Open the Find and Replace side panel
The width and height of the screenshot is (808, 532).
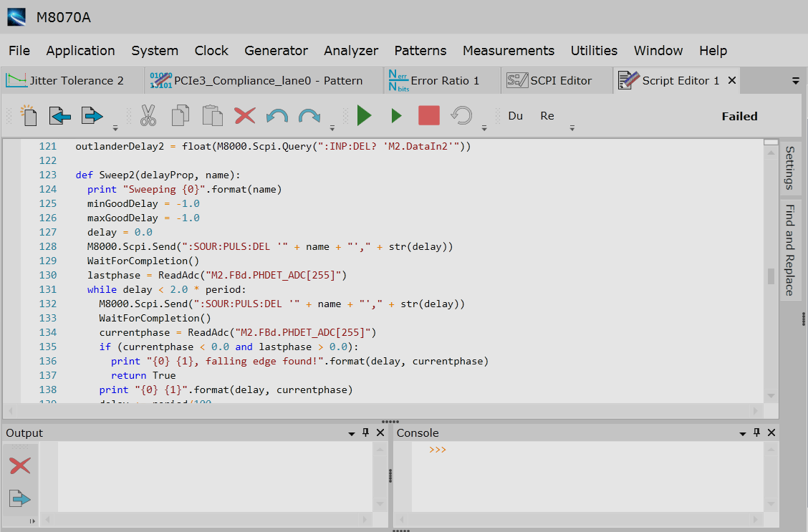789,250
